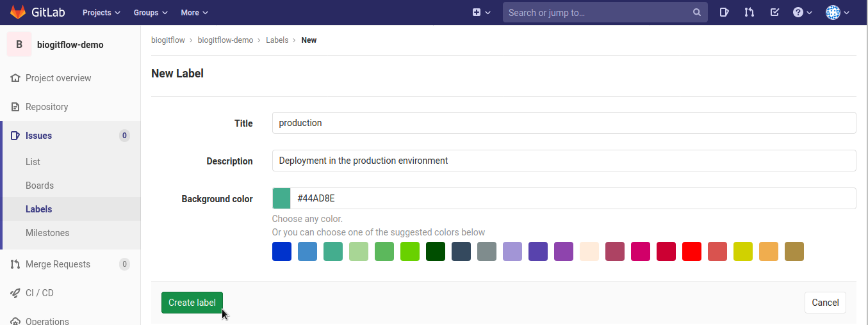Open the Projects dropdown menu
Viewport: 868px width, 325px height.
click(101, 12)
